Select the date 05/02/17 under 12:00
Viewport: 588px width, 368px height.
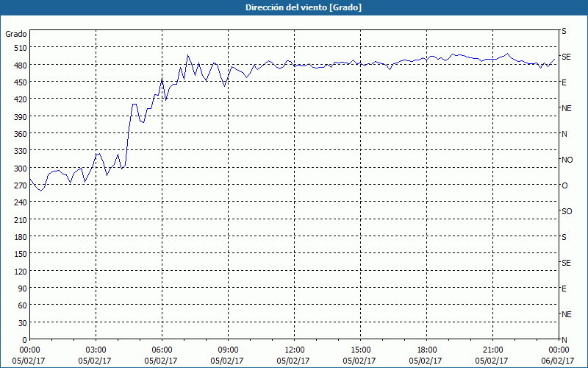[x=293, y=361]
